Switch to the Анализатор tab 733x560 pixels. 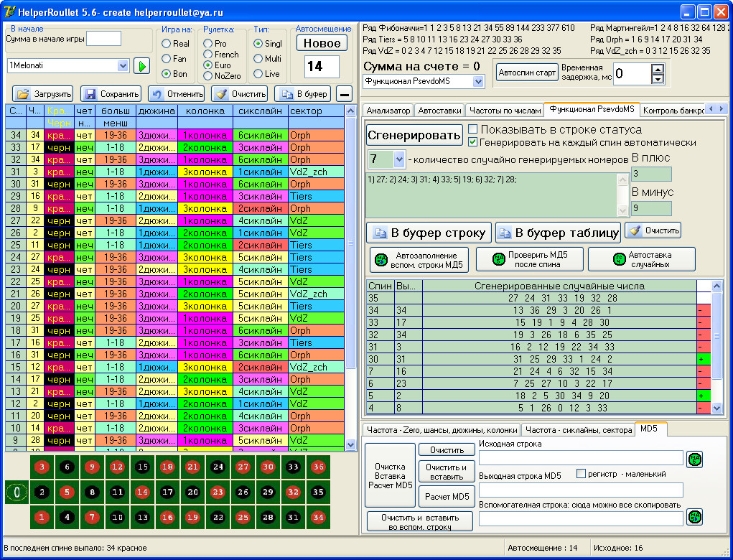pos(388,111)
